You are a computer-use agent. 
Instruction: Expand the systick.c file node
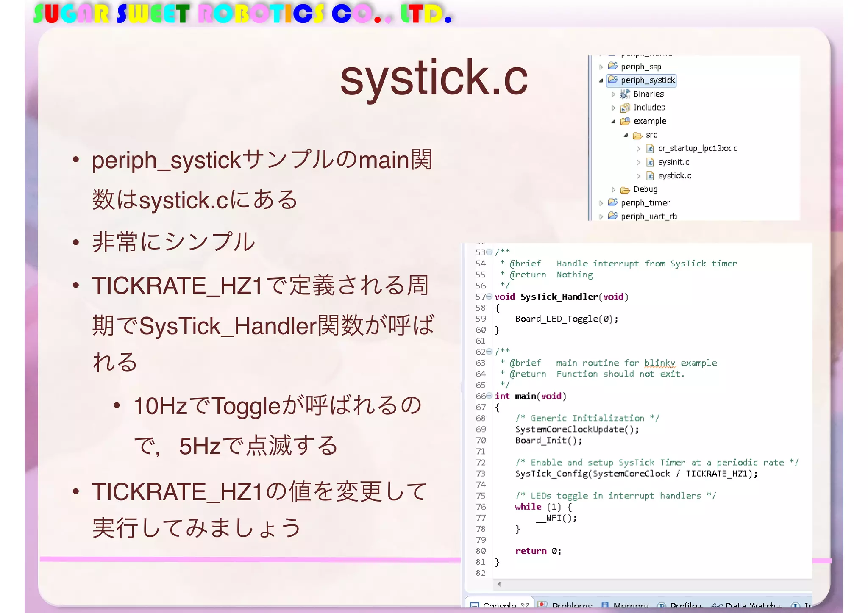click(x=638, y=176)
